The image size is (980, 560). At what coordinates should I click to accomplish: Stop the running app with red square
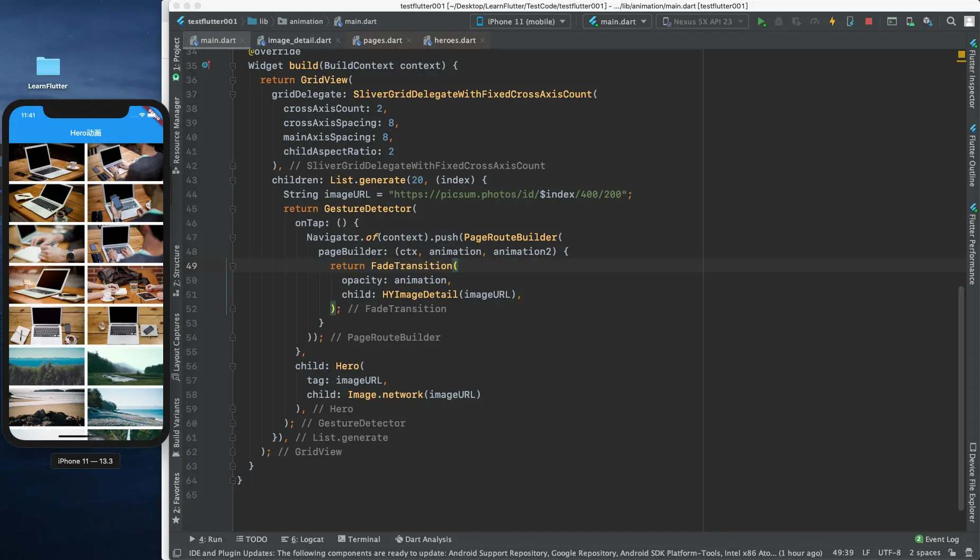point(869,22)
